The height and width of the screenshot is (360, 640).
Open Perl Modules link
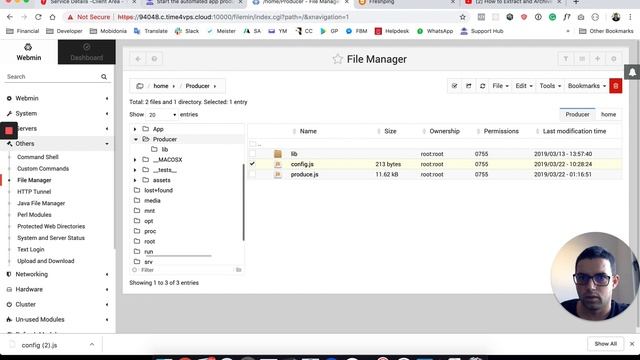click(34, 215)
